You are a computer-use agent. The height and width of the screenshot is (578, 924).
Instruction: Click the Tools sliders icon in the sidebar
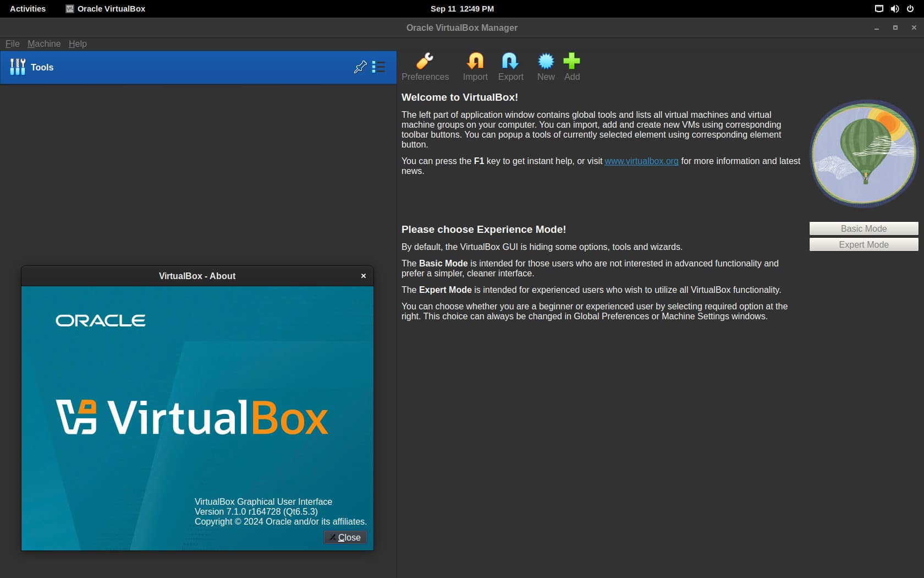pyautogui.click(x=18, y=67)
